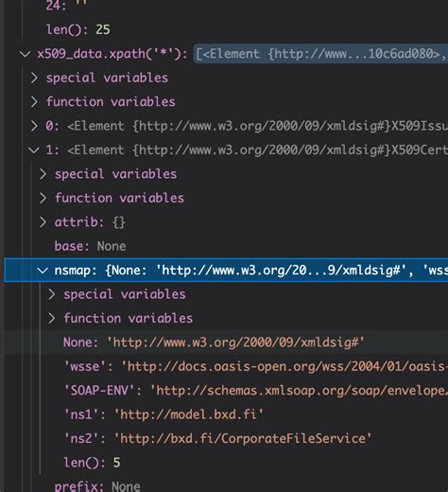Expand function variables under x509_data.xpath

34,102
